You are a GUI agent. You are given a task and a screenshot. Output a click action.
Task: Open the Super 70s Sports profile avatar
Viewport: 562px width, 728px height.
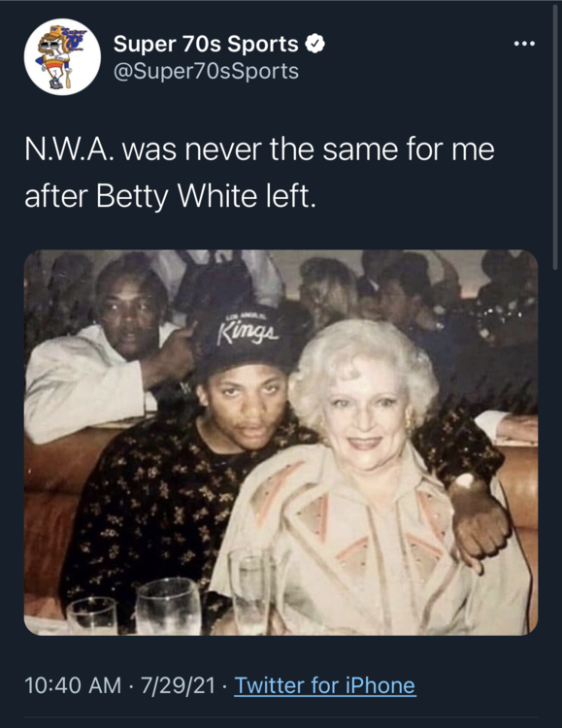point(62,56)
